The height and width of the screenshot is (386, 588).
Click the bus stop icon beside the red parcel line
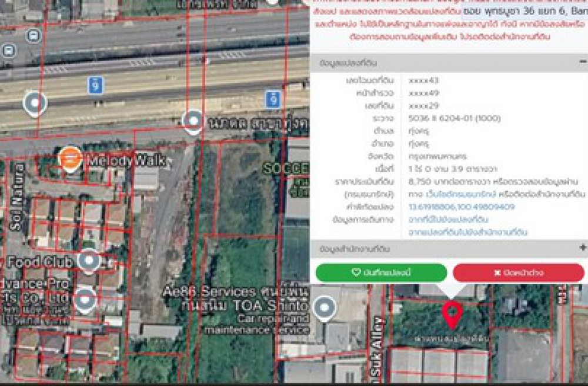click(34, 35)
